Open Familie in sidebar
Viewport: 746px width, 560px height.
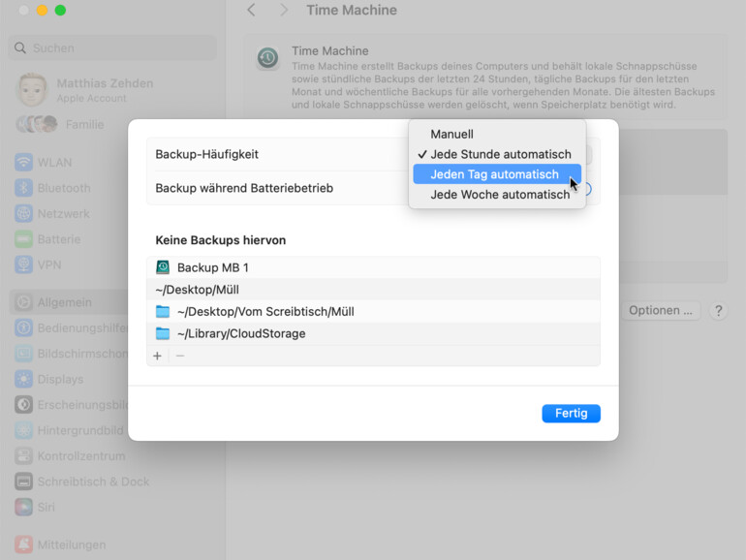coord(84,124)
